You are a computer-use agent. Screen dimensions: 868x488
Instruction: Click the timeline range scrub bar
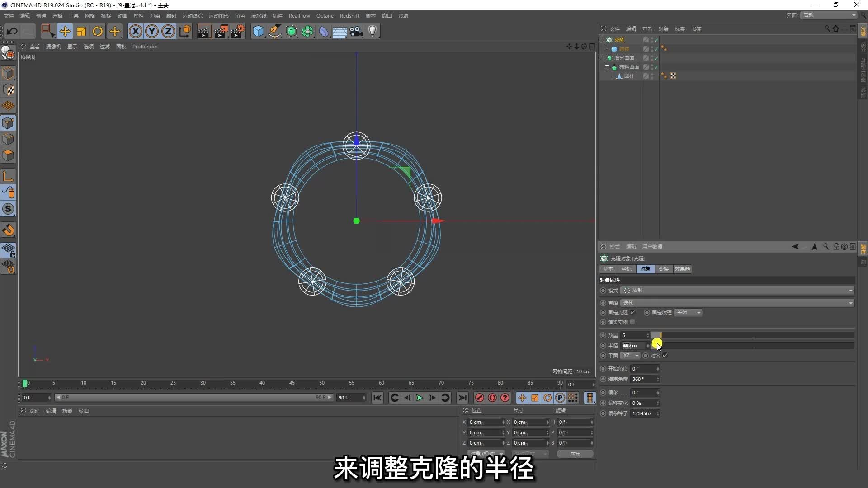pos(194,398)
